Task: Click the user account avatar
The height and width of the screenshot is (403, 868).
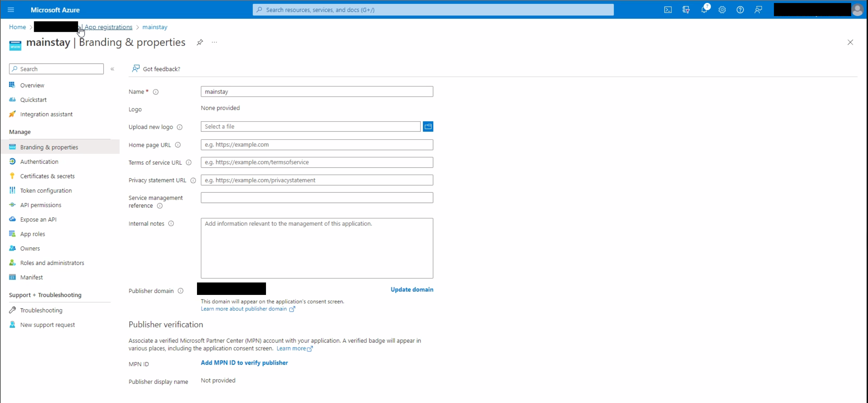Action: point(858,10)
